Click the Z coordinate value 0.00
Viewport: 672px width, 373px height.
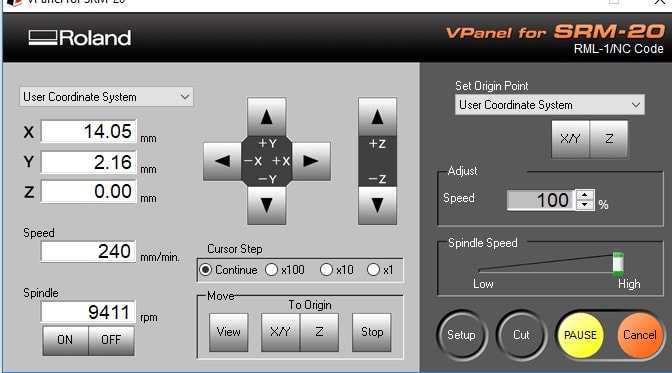[x=89, y=191]
